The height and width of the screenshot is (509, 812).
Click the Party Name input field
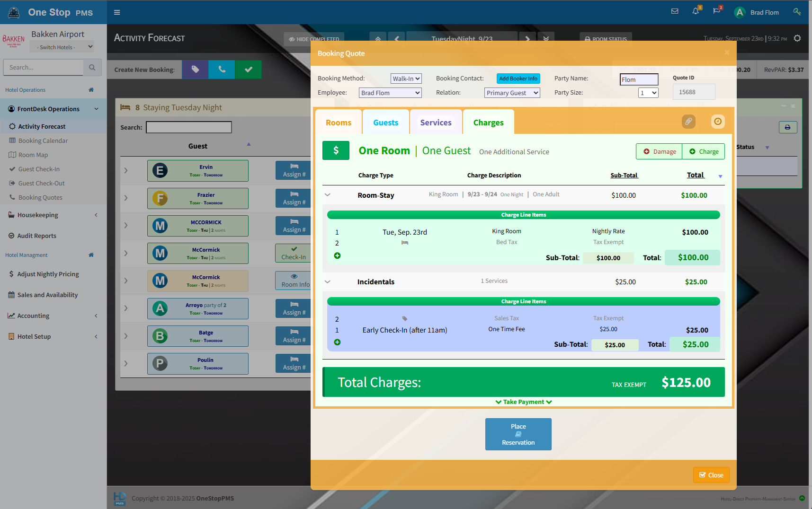[x=639, y=79]
